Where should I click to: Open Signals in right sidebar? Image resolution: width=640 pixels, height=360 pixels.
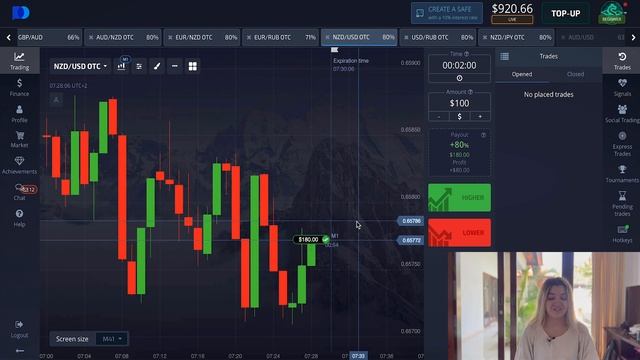622,87
